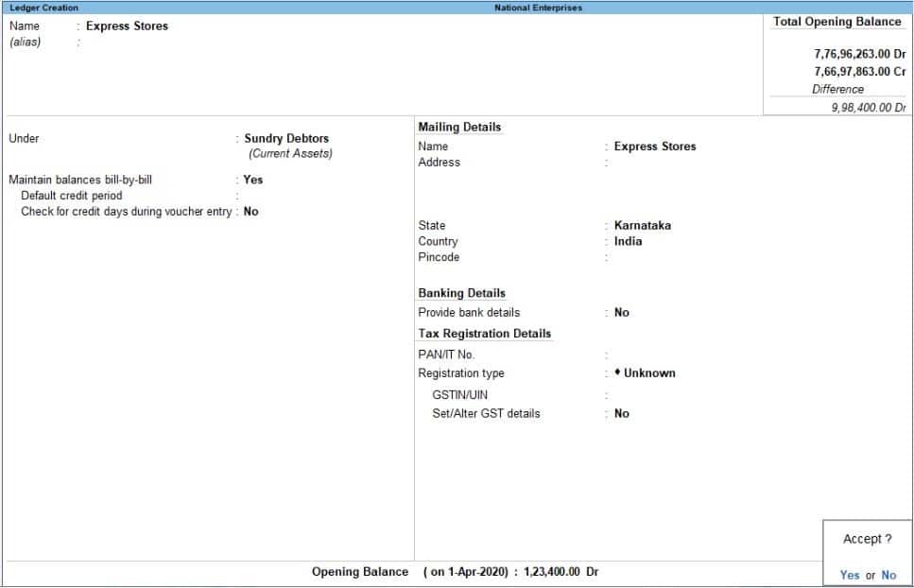Toggle Maintain balances bill-by-bill Yes value
The width and height of the screenshot is (914, 588).
tap(253, 180)
